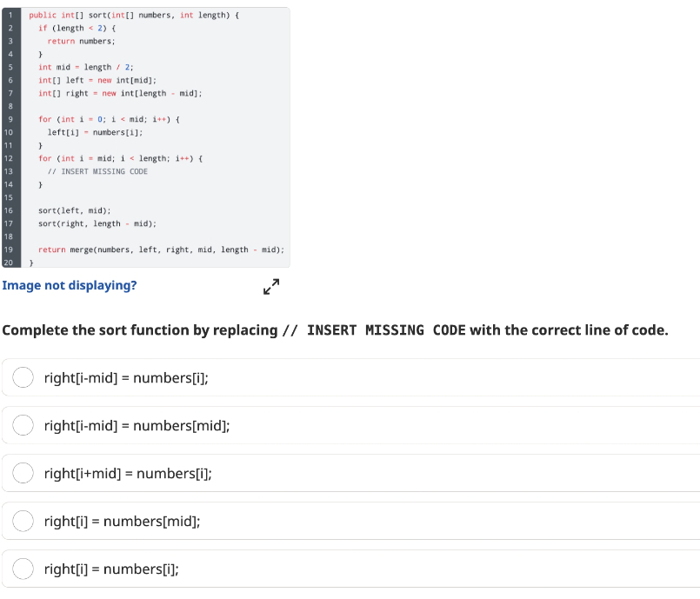Image resolution: width=700 pixels, height=599 pixels.
Task: Click the int mid = length / 2; line
Action: pyautogui.click(x=86, y=68)
